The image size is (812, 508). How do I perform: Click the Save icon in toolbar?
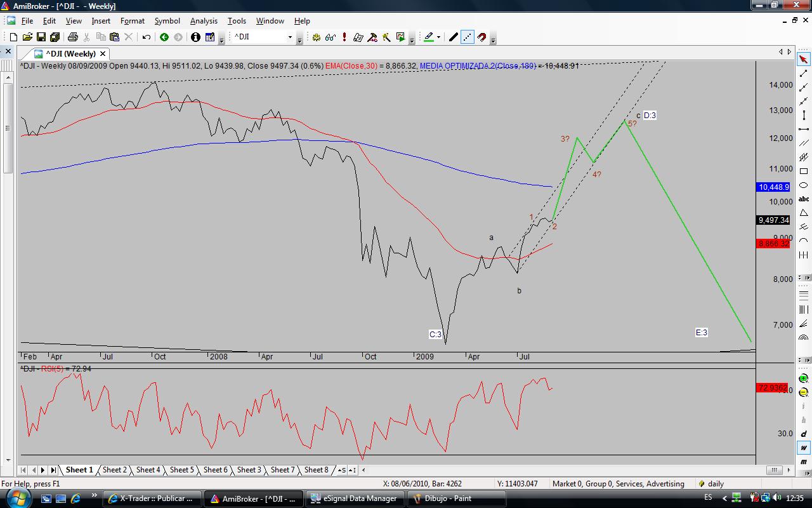point(41,37)
